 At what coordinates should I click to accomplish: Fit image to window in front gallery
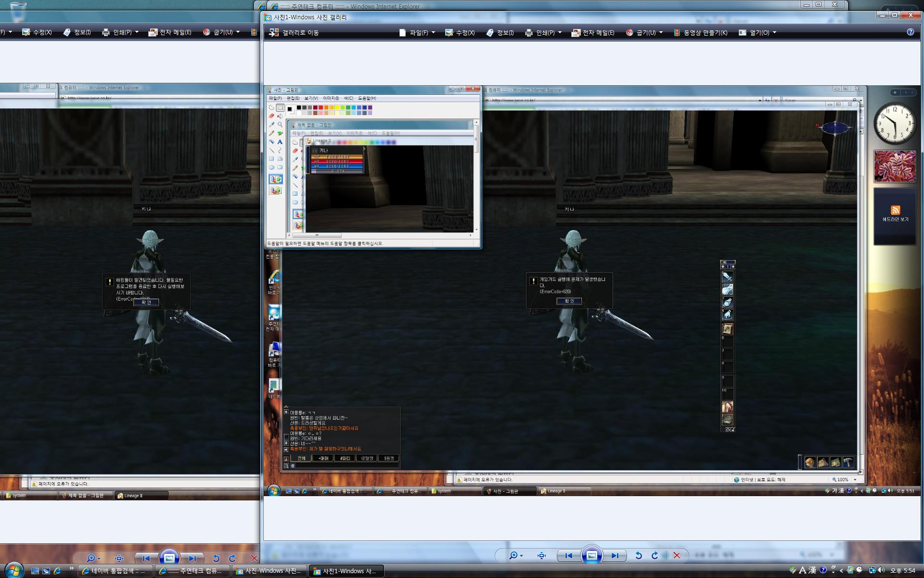pyautogui.click(x=541, y=555)
